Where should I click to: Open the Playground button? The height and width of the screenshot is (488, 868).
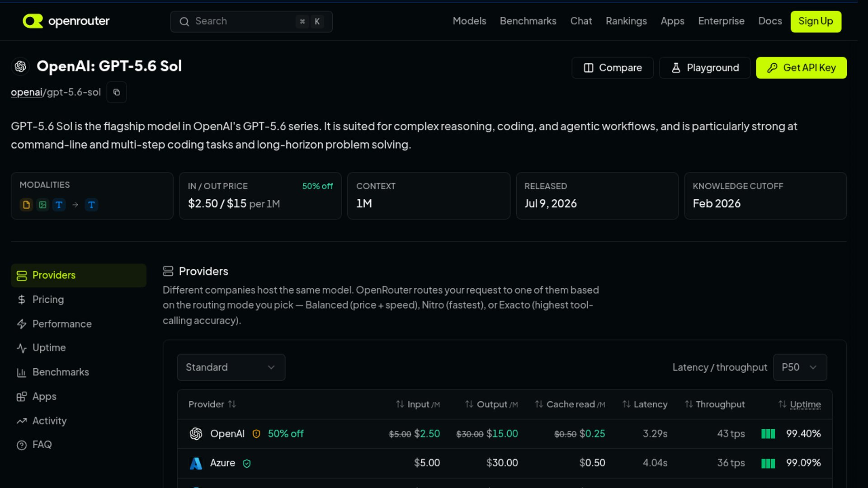coord(705,68)
